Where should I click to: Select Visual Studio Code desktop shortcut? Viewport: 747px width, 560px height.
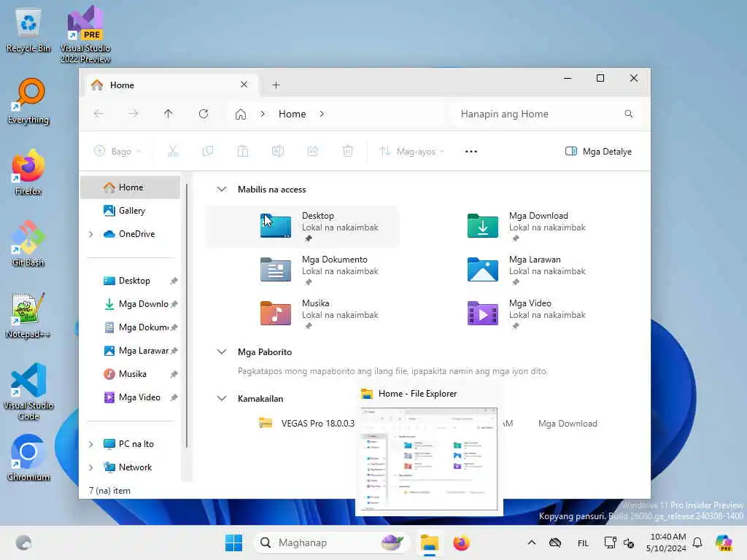(x=28, y=392)
